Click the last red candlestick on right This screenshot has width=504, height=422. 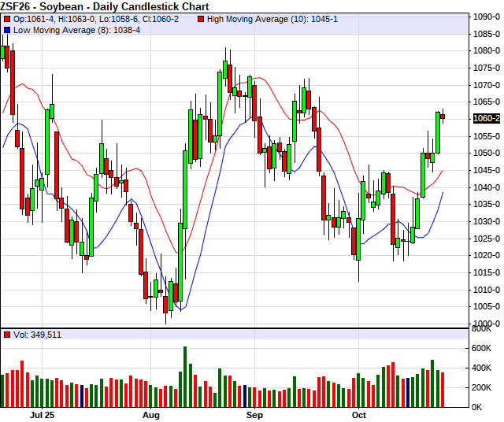pos(443,117)
